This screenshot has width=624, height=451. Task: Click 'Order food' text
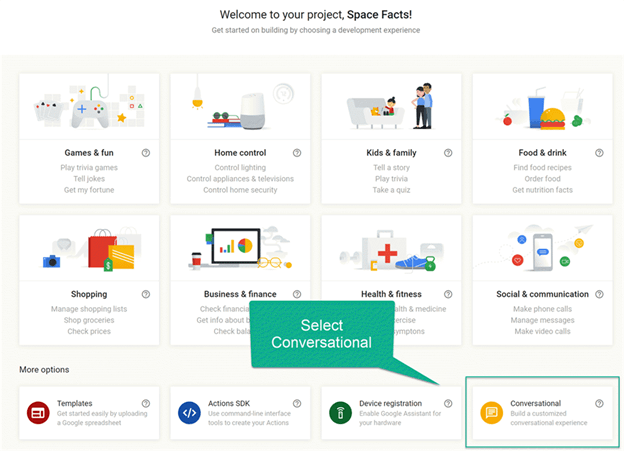pyautogui.click(x=542, y=179)
